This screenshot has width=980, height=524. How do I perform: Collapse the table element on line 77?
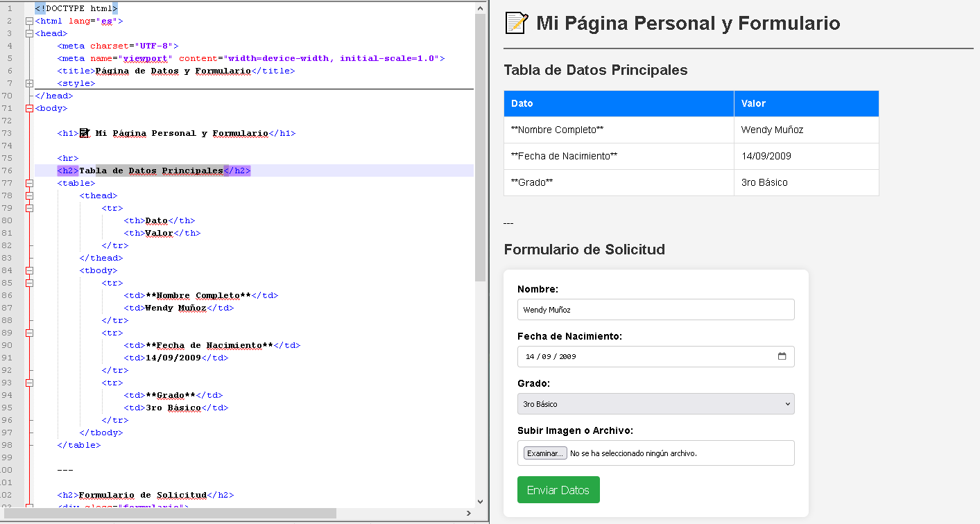[28, 183]
